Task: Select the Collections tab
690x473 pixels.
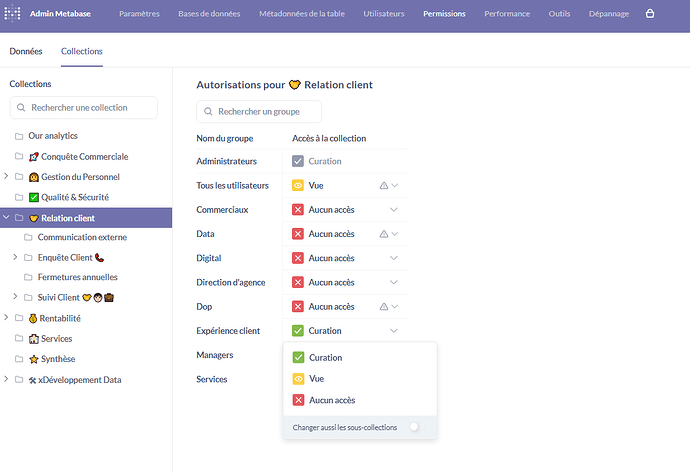Action: 82,51
